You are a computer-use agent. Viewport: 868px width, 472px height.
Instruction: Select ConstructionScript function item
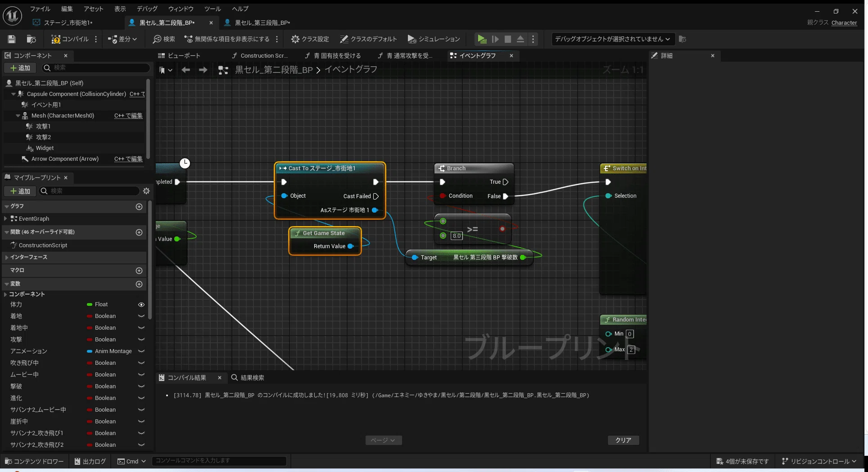pos(43,245)
